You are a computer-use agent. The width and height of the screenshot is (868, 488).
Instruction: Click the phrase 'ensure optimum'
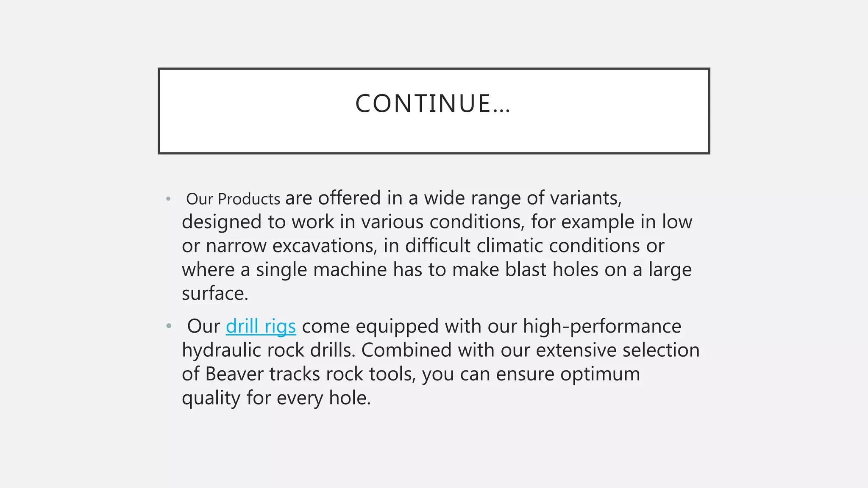coord(568,374)
